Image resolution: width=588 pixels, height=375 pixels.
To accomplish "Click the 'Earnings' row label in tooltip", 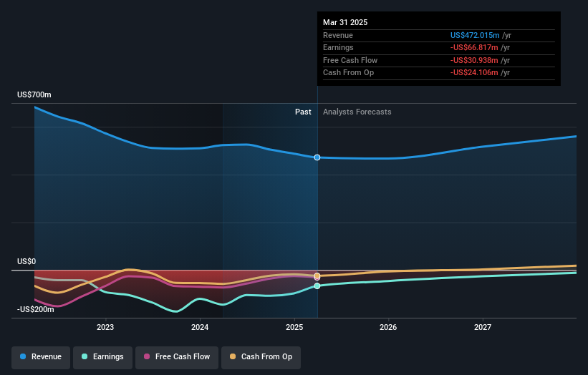I will click(338, 47).
